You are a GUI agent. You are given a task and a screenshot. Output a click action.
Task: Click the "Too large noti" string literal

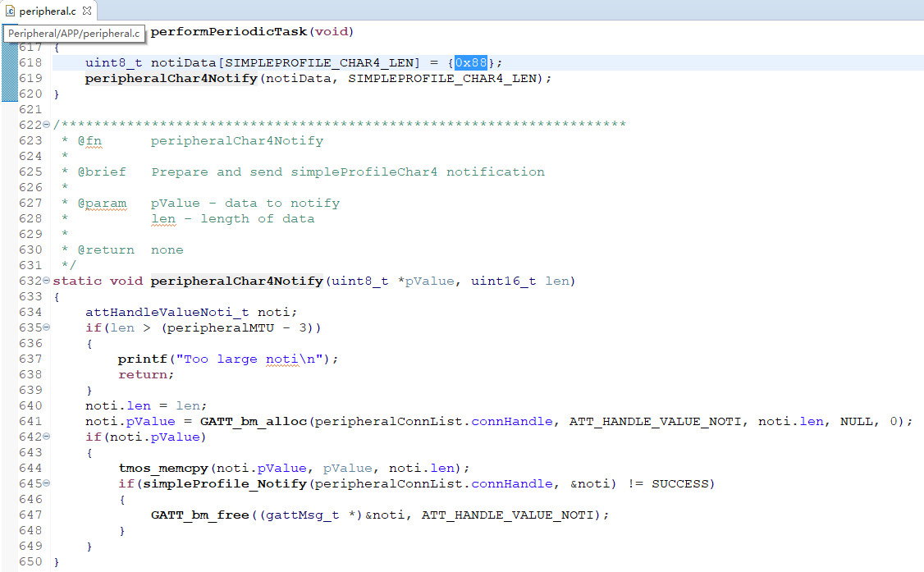[254, 359]
